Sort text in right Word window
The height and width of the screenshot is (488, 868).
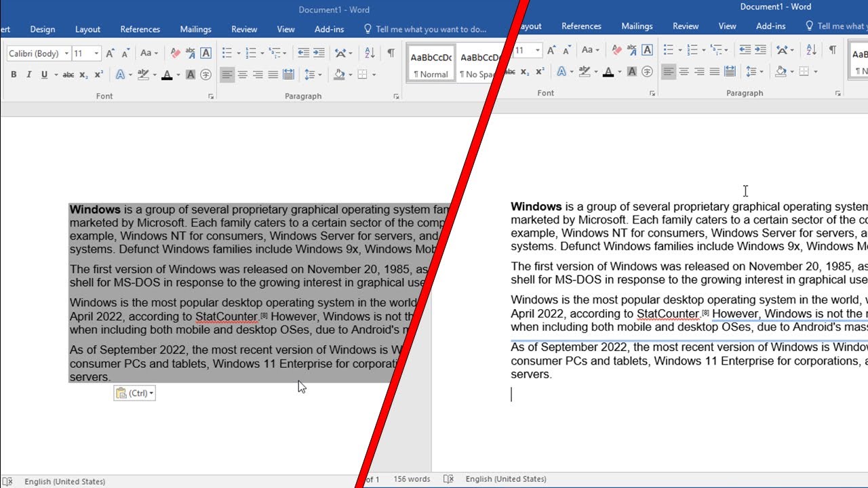810,50
